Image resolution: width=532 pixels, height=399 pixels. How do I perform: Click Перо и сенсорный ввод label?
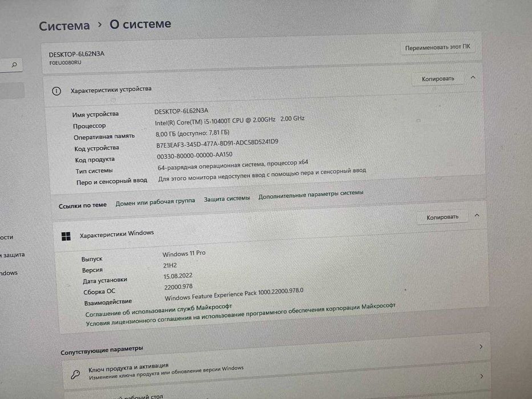[x=112, y=181]
